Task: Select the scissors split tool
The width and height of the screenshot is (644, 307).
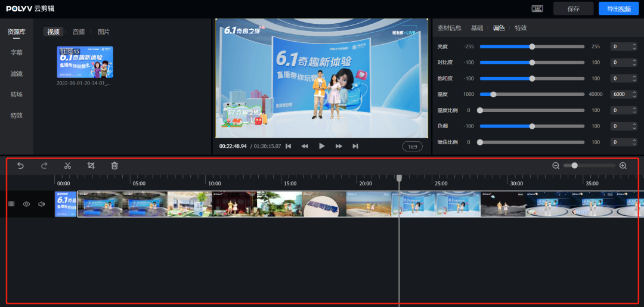Action: [x=67, y=166]
